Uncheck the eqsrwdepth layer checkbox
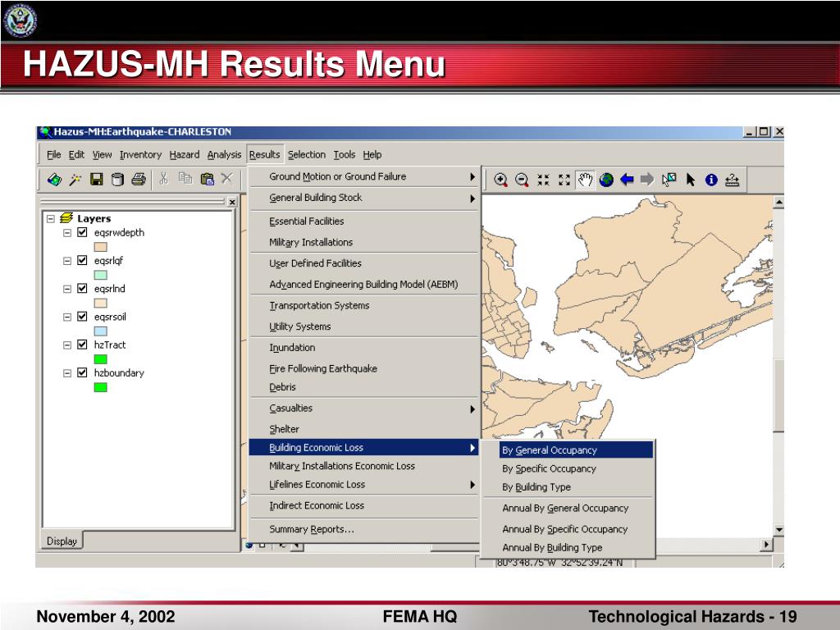840x630 pixels. pos(82,232)
